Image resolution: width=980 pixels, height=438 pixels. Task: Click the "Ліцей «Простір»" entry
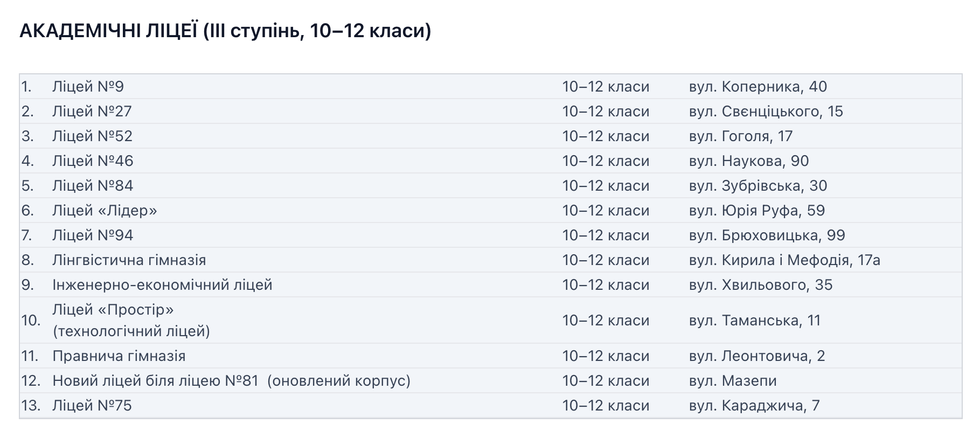pyautogui.click(x=113, y=310)
